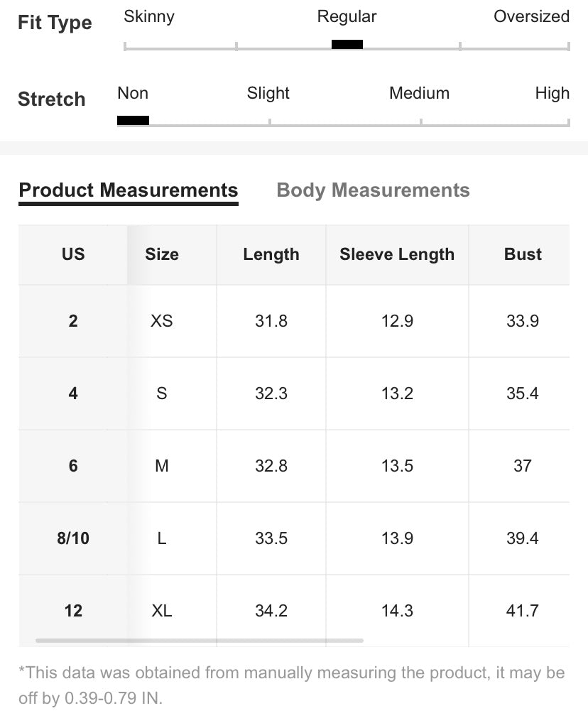Viewport: 588px width, 728px height.
Task: Switch to the Body Measurements tab
Action: coord(373,190)
